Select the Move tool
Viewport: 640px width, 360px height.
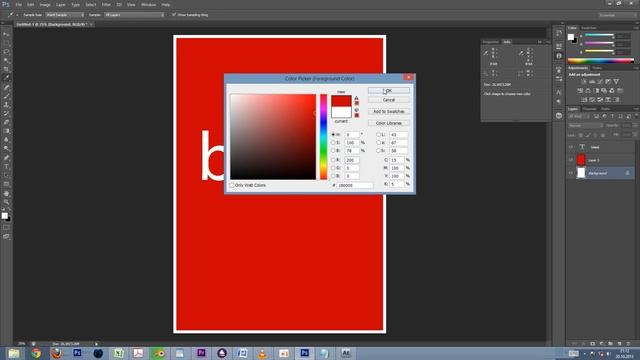(x=6, y=34)
